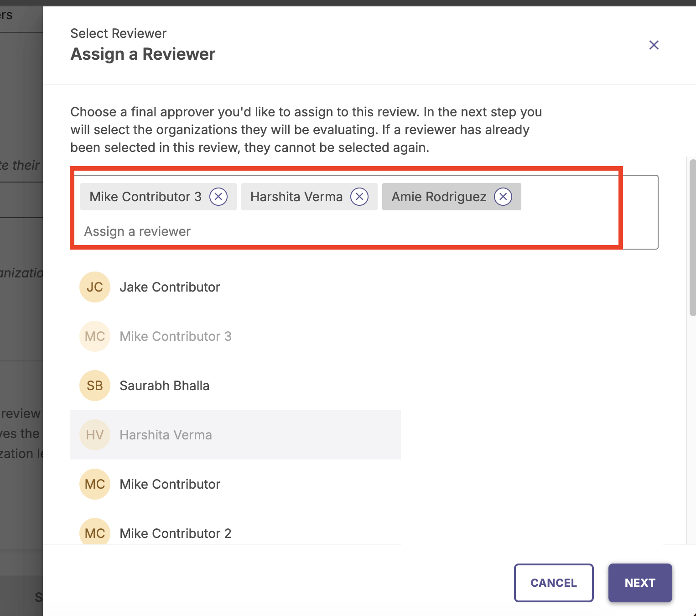Remove Mike Contributor 3 chip

pos(218,197)
